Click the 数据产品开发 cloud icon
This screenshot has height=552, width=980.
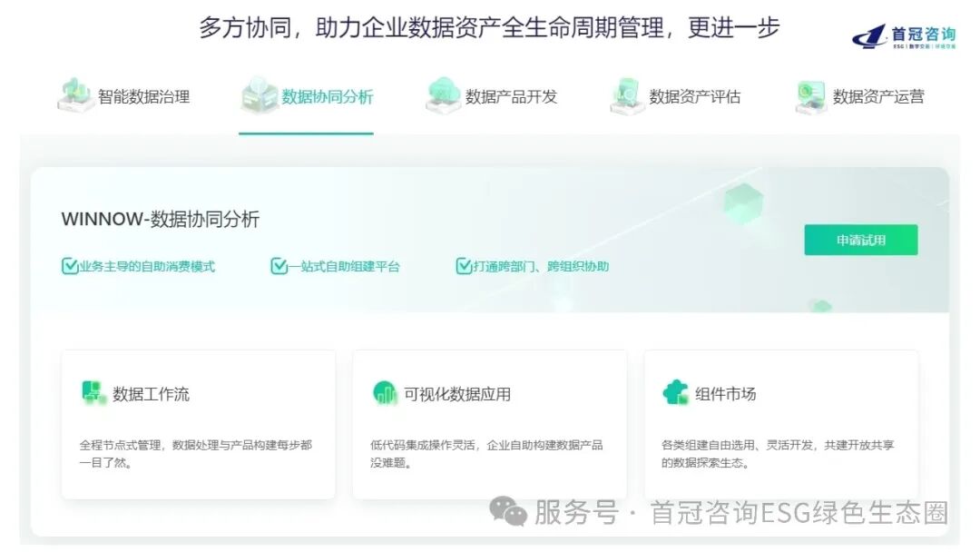(443, 95)
